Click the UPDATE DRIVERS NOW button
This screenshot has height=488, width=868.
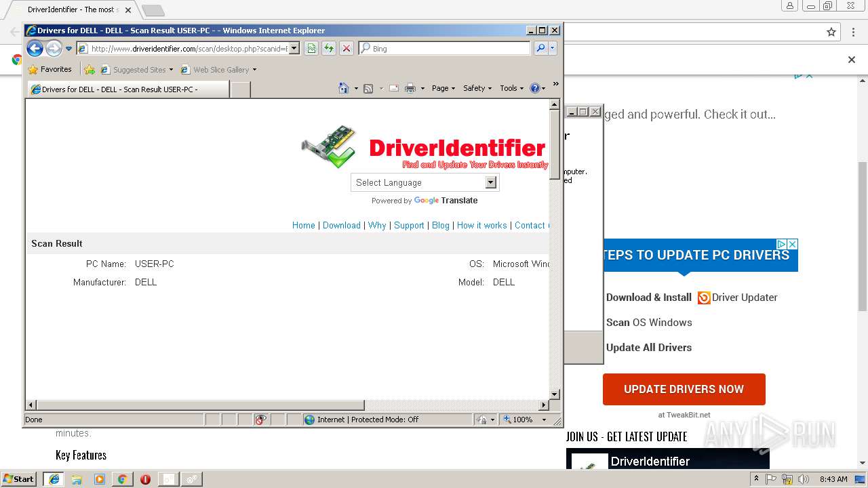pos(684,389)
